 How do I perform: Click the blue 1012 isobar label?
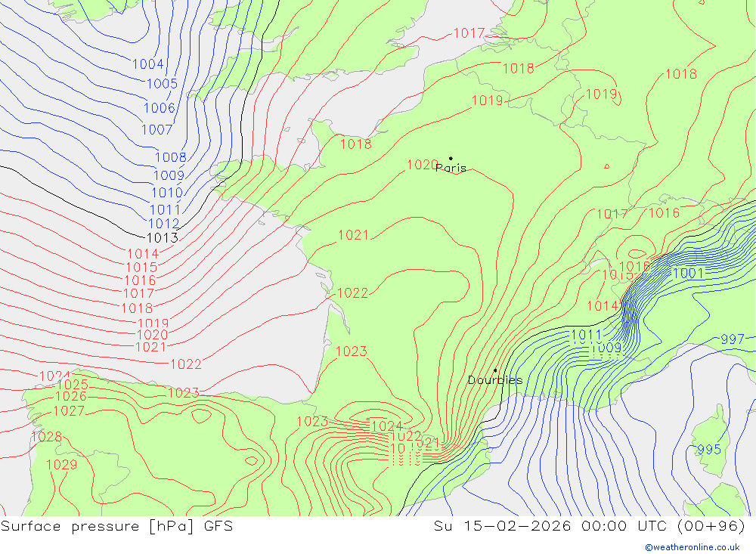[164, 224]
